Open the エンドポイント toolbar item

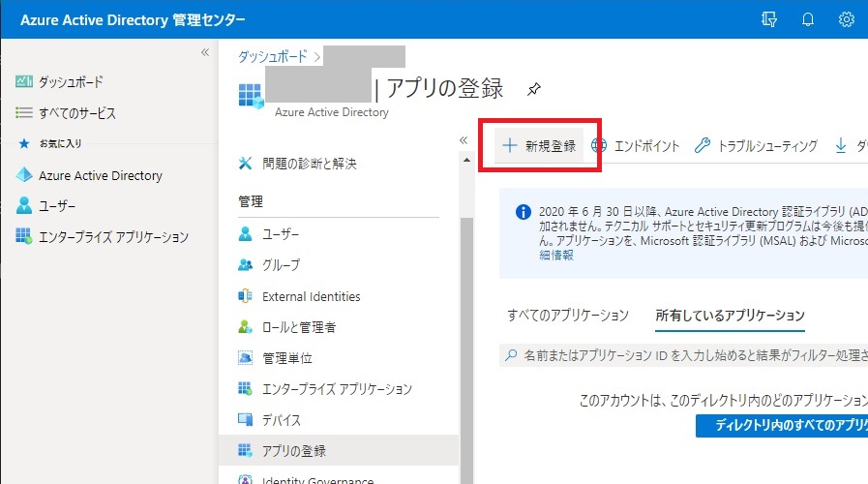coord(635,145)
